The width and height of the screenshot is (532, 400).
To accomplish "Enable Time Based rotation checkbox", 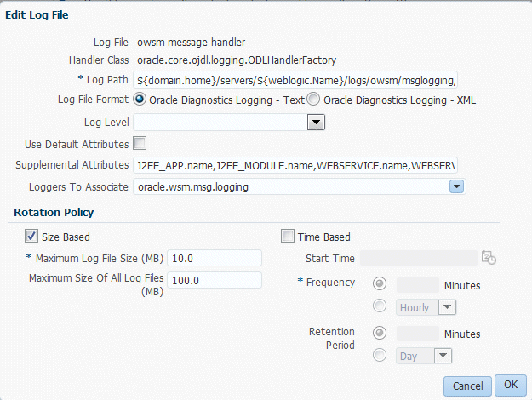I will point(288,236).
